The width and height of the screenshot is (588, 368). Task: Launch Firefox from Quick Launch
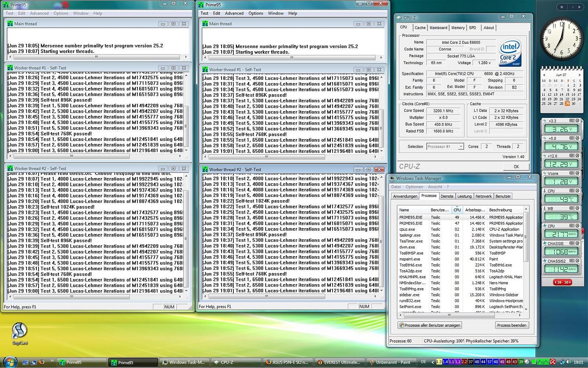(x=42, y=362)
